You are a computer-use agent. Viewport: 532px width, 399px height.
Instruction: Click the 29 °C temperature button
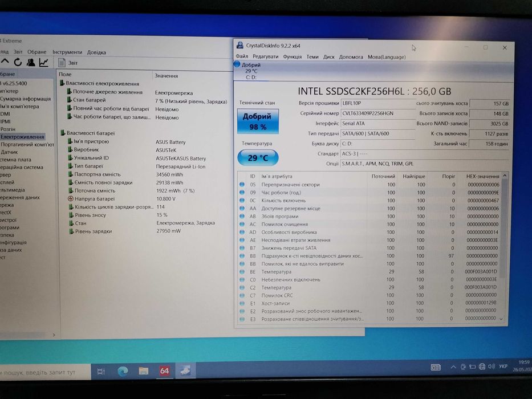coord(258,158)
